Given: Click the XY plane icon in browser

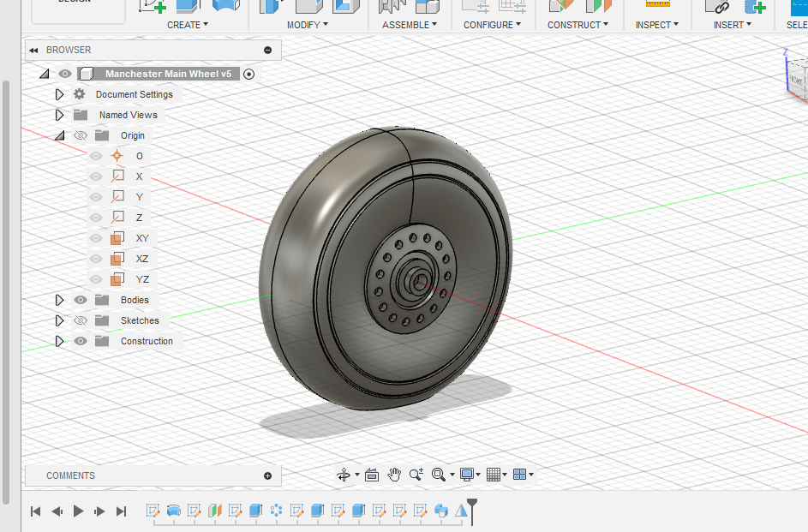Looking at the screenshot, I should [117, 238].
